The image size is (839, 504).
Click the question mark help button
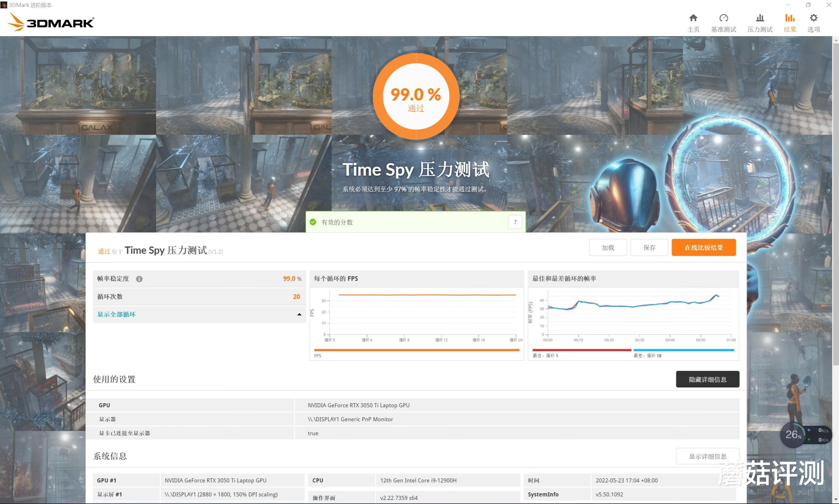click(x=515, y=222)
